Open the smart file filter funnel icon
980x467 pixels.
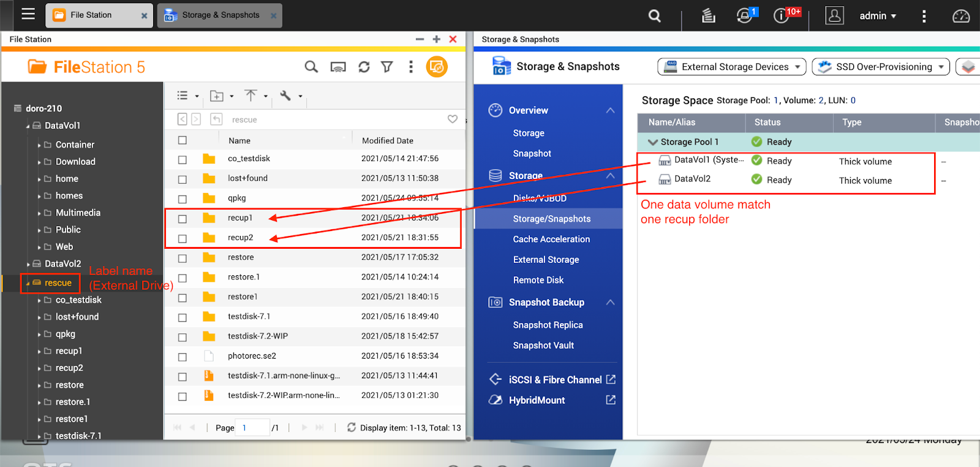[387, 67]
